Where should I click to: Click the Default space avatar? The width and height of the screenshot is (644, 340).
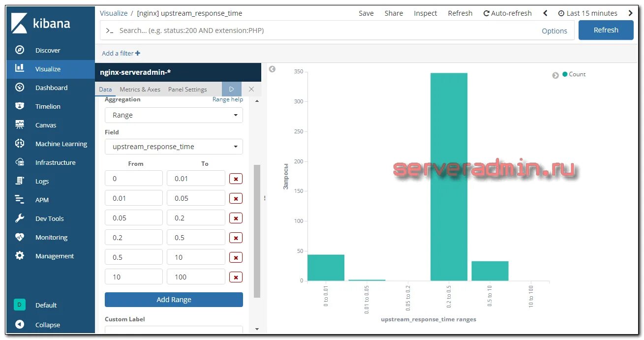(20, 305)
